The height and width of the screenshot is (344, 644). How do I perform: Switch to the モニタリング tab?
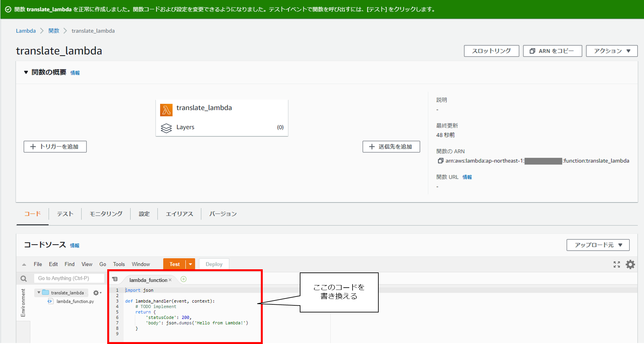(x=106, y=214)
